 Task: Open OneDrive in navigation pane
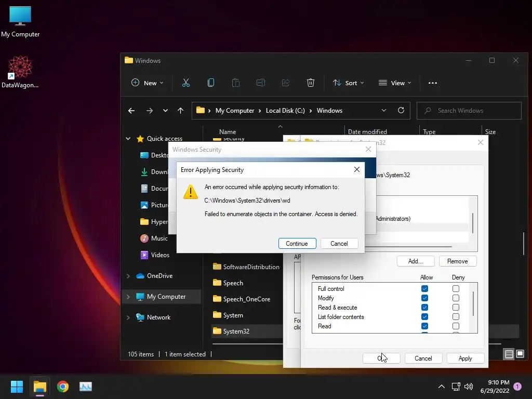160,276
